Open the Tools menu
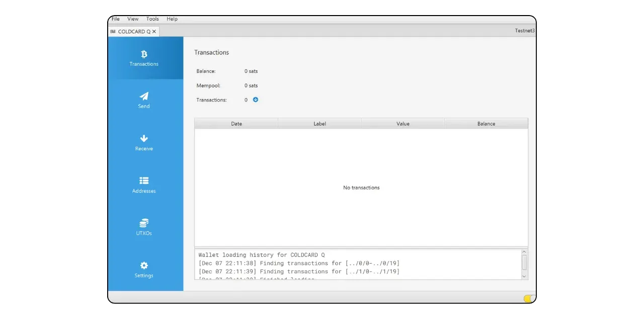The width and height of the screenshot is (644, 319). (152, 19)
